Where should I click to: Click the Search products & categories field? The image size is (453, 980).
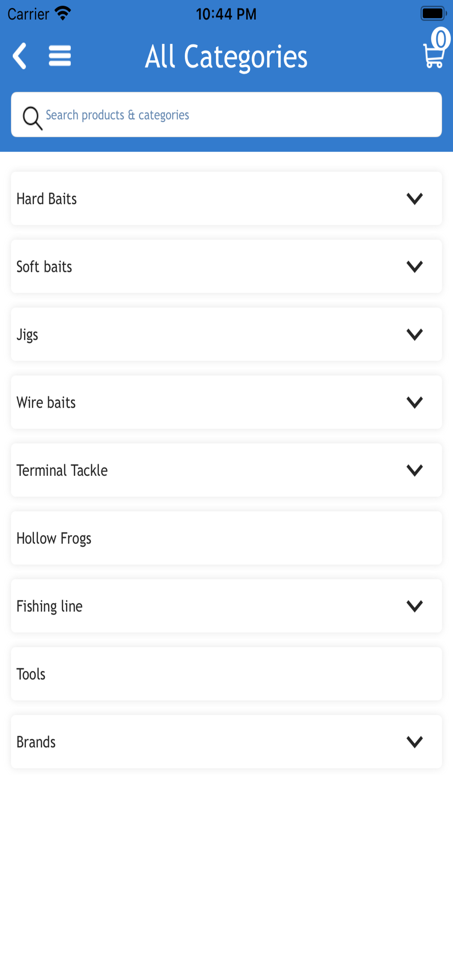coord(226,114)
